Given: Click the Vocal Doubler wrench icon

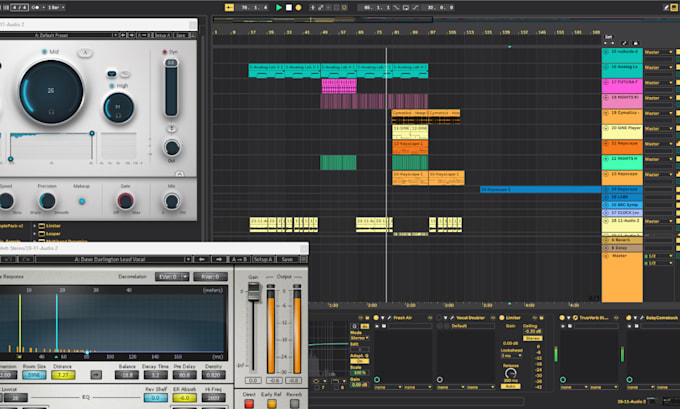Looking at the screenshot, I should tap(452, 318).
